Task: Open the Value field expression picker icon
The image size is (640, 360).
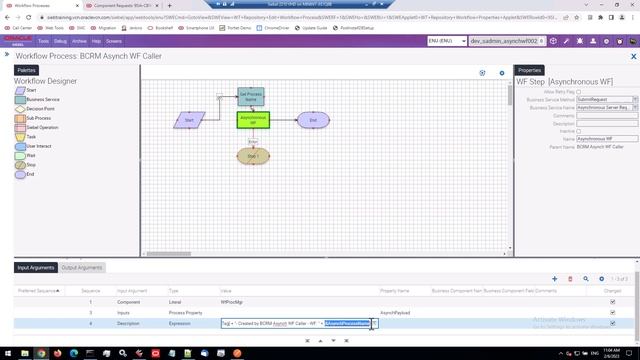Action: (375, 323)
